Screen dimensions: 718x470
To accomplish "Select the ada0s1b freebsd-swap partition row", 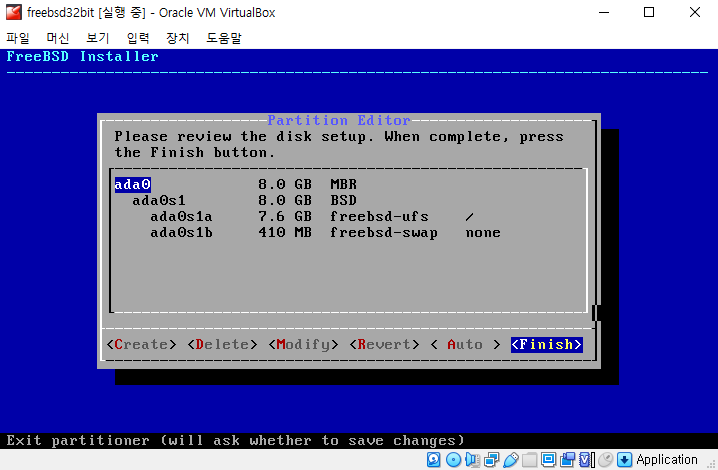I will click(348, 232).
